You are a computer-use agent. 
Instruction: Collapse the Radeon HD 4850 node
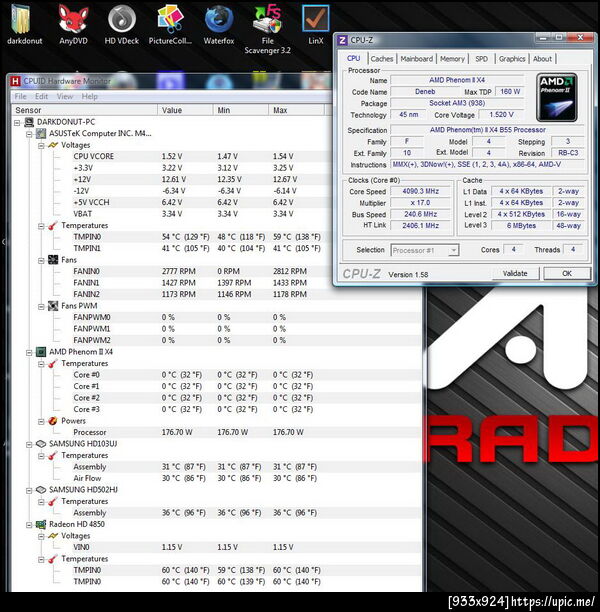click(29, 525)
